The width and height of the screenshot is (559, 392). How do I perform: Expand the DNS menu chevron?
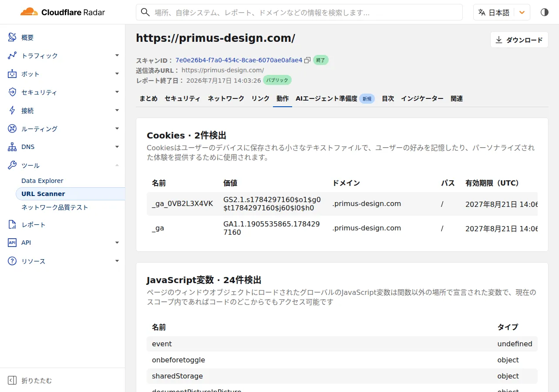coord(117,147)
